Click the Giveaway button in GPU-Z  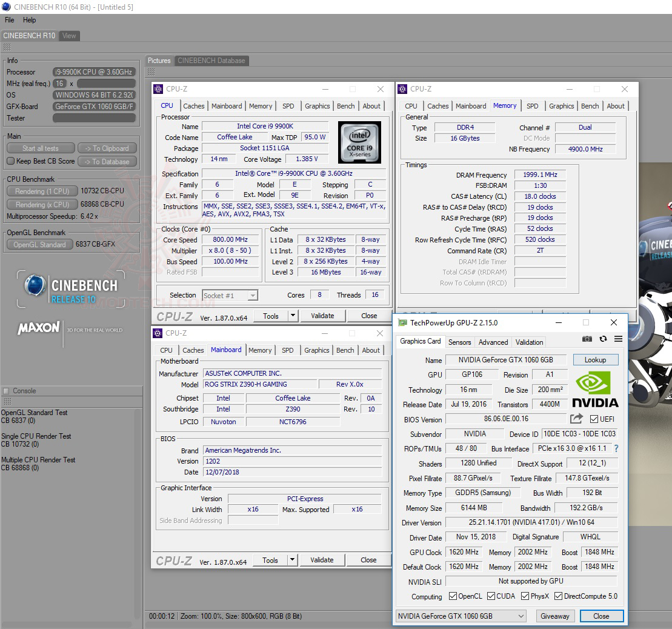(x=555, y=616)
